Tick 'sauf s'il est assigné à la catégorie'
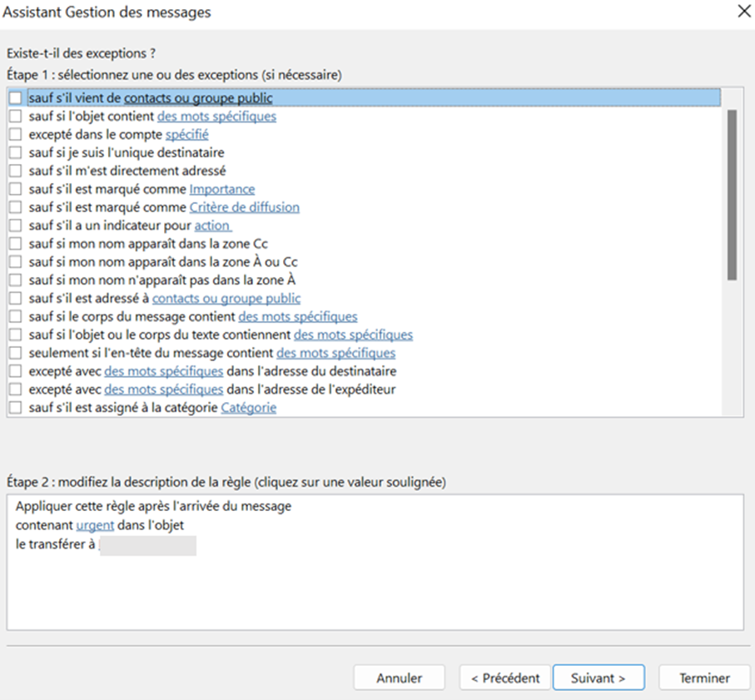 click(16, 408)
